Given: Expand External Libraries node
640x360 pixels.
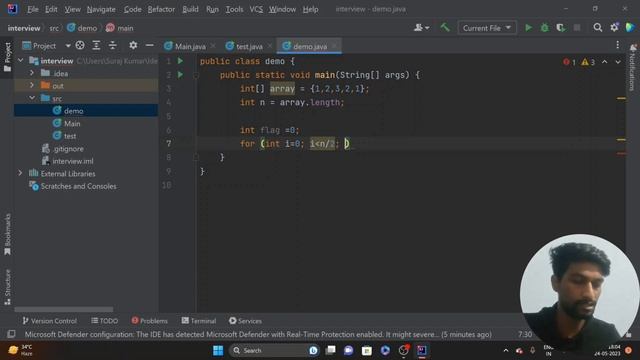Looking at the screenshot, I should coord(20,173).
